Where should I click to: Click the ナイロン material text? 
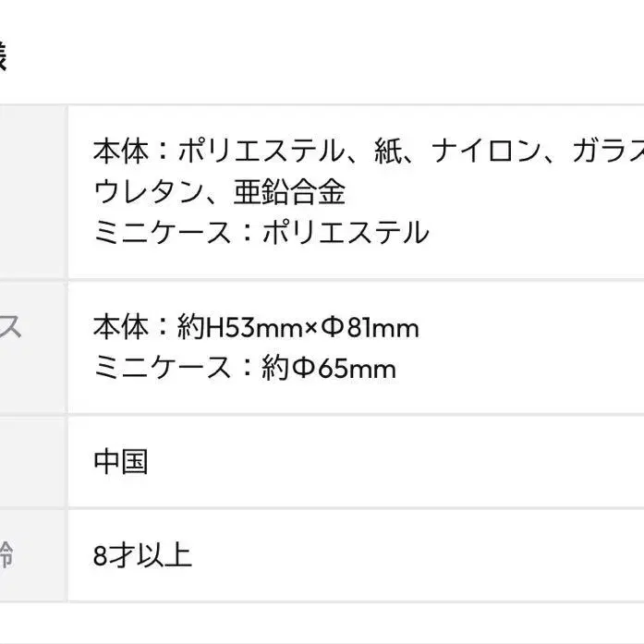click(486, 152)
